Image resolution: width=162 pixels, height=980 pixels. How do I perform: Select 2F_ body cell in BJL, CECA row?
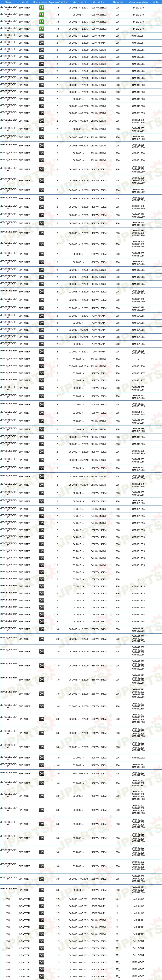point(117,955)
